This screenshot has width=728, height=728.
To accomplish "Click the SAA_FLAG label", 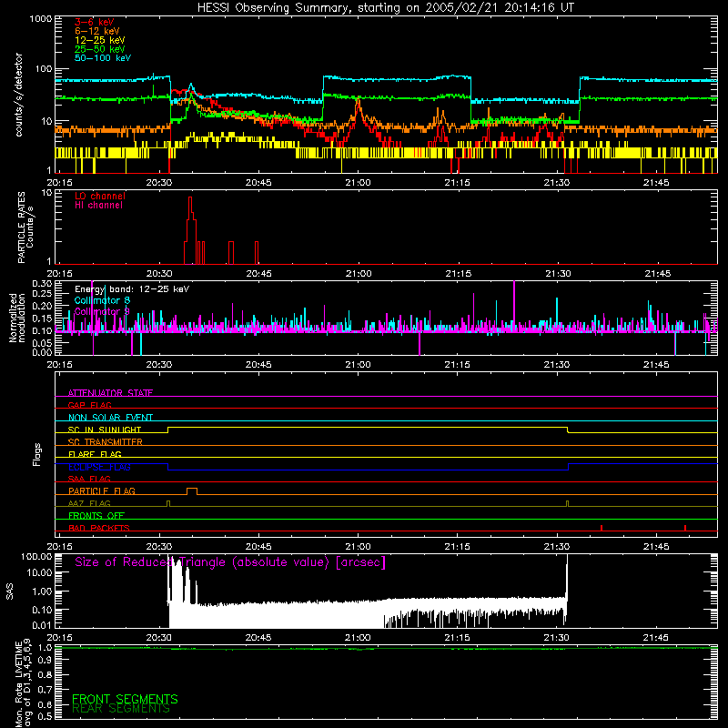I will (89, 479).
